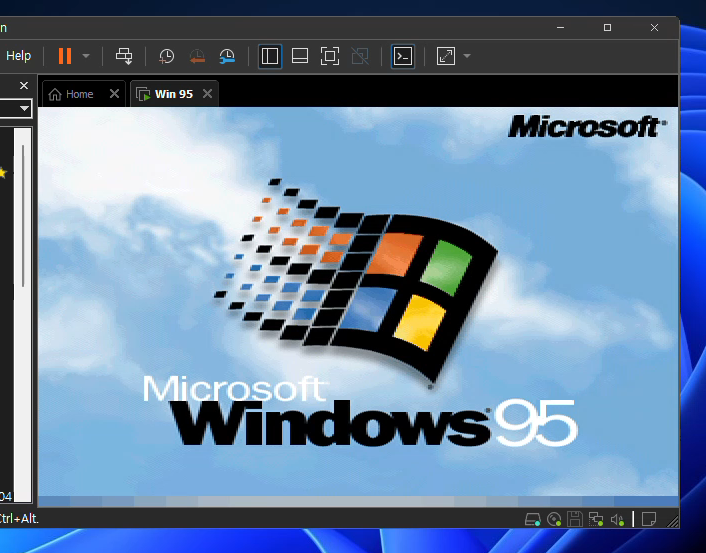Click inside the Windows 95 guest display
This screenshot has height=553, width=706.
(x=358, y=306)
